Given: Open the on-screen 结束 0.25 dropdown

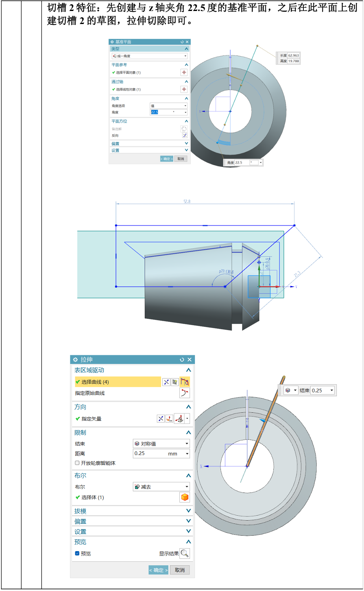Looking at the screenshot, I should (x=332, y=390).
